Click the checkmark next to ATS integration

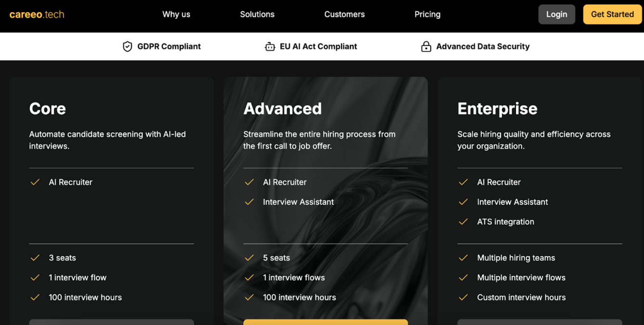coord(463,221)
